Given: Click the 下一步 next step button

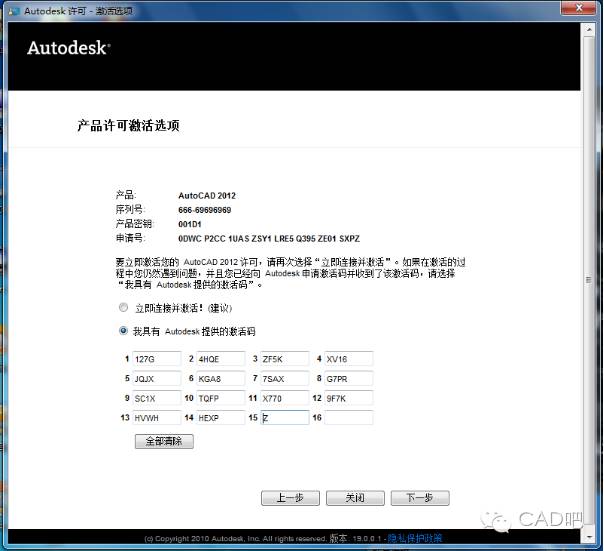Looking at the screenshot, I should click(x=420, y=498).
